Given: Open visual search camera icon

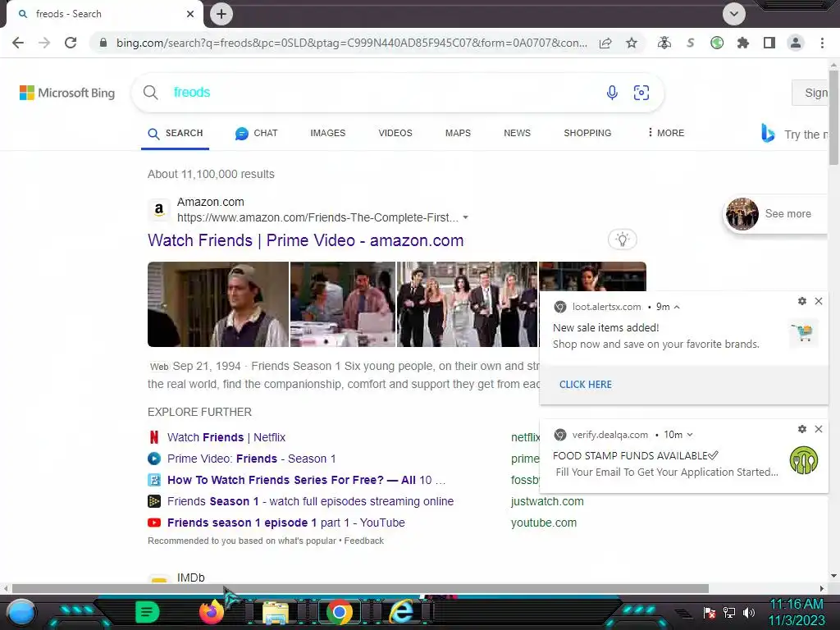Looking at the screenshot, I should (641, 93).
